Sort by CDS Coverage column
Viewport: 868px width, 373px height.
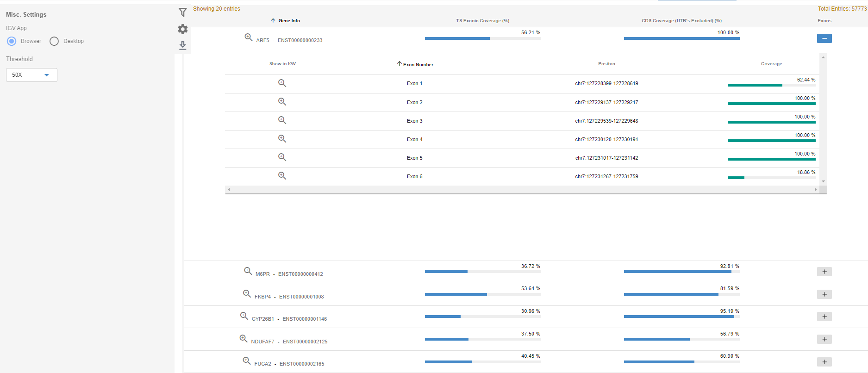pos(681,21)
